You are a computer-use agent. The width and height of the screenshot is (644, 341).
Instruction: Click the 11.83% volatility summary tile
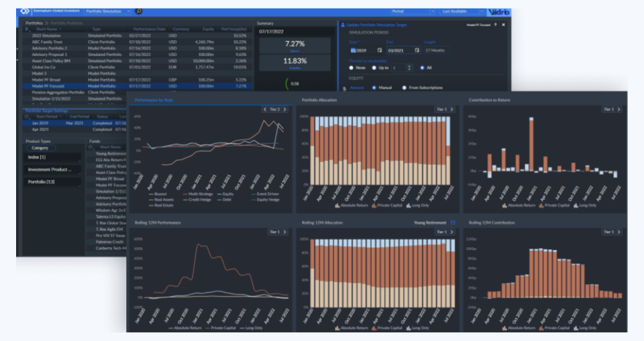[294, 62]
